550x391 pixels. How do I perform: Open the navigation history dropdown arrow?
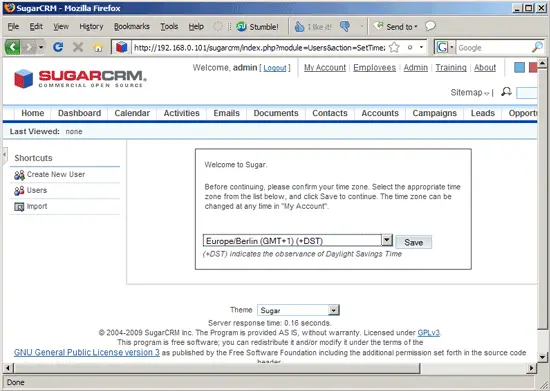click(x=41, y=47)
